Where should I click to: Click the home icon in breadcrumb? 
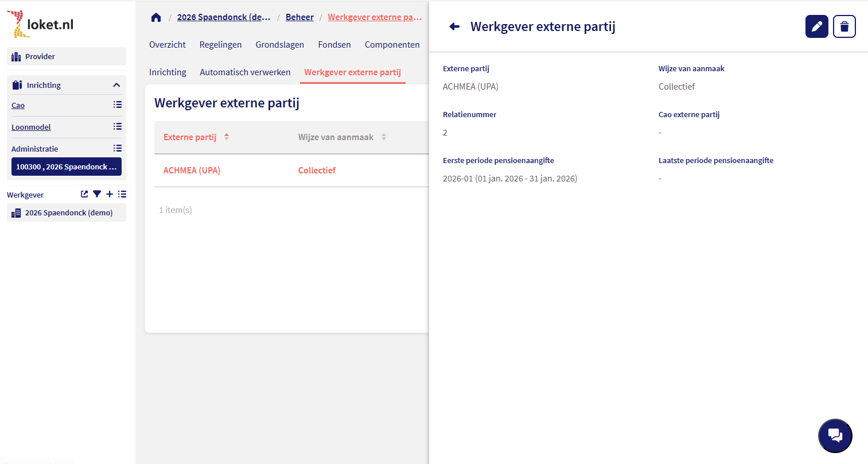pyautogui.click(x=156, y=17)
